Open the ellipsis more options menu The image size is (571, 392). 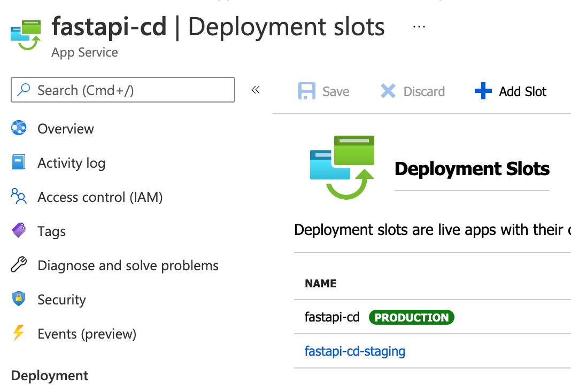tap(419, 26)
